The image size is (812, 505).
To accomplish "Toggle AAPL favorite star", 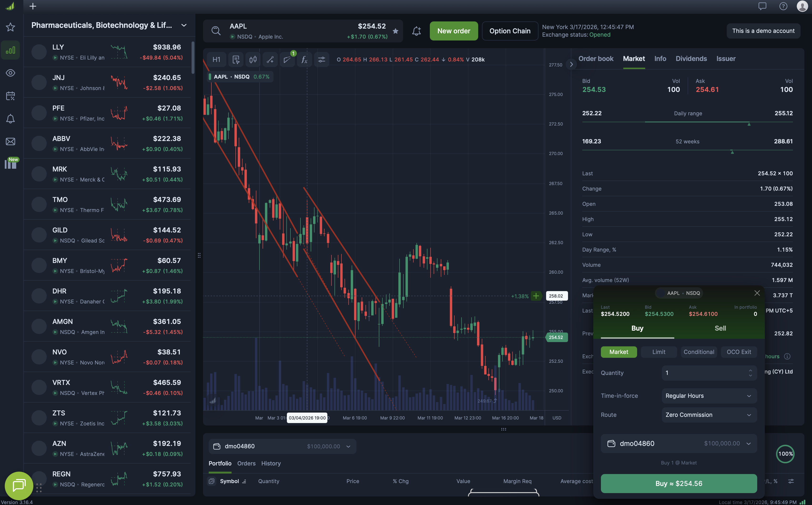I will 396,31.
